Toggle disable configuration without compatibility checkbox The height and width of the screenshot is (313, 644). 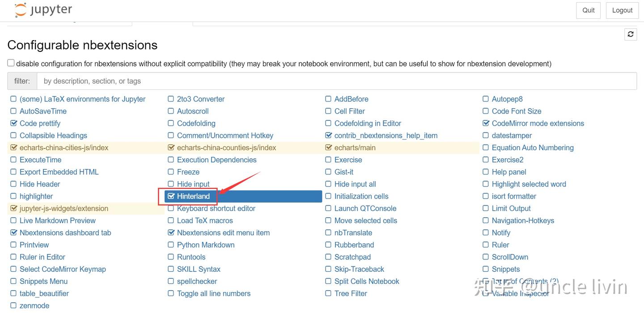[11, 63]
